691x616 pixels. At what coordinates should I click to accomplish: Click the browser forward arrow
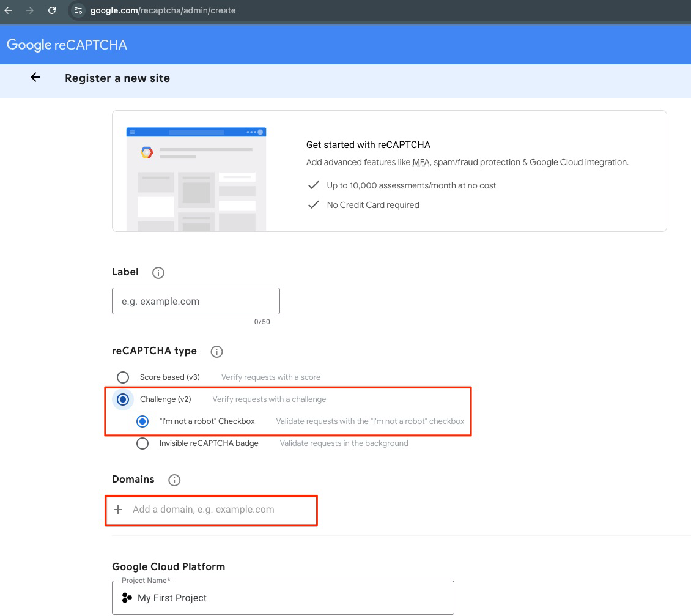point(29,10)
